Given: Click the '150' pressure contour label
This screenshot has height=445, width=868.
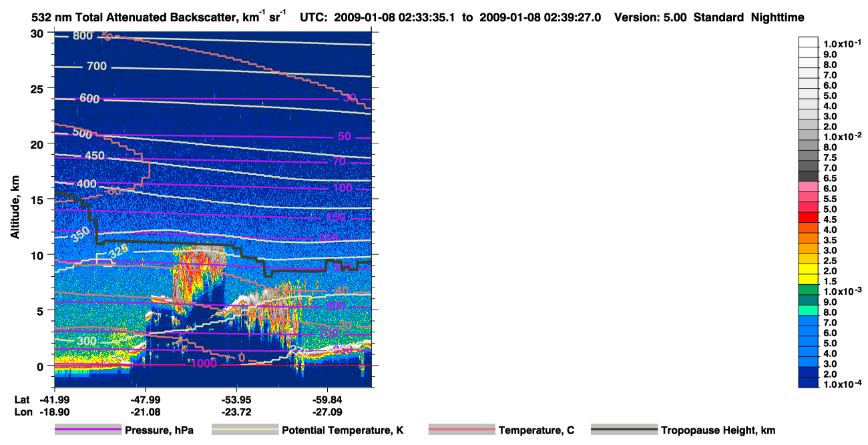Looking at the screenshot, I should point(337,217).
